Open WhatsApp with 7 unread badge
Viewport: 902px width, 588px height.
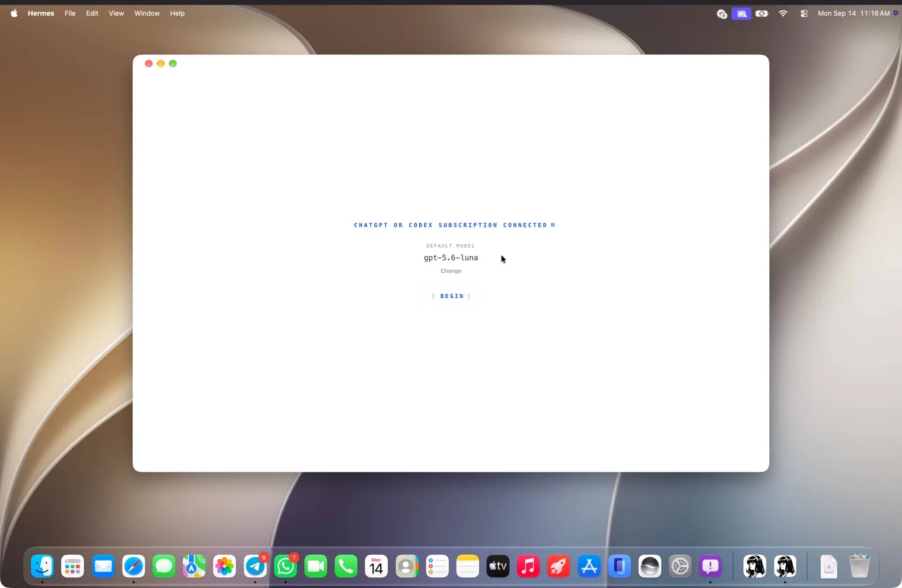285,566
